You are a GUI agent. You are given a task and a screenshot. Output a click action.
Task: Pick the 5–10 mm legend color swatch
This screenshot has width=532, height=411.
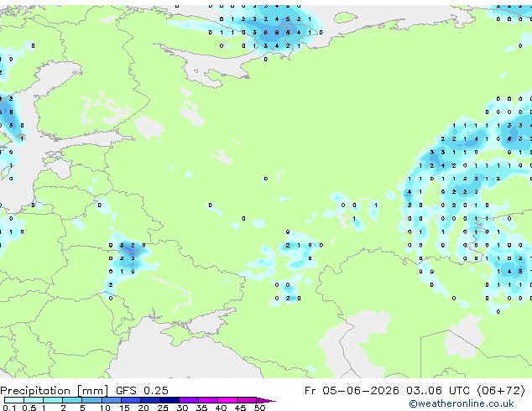(x=91, y=400)
